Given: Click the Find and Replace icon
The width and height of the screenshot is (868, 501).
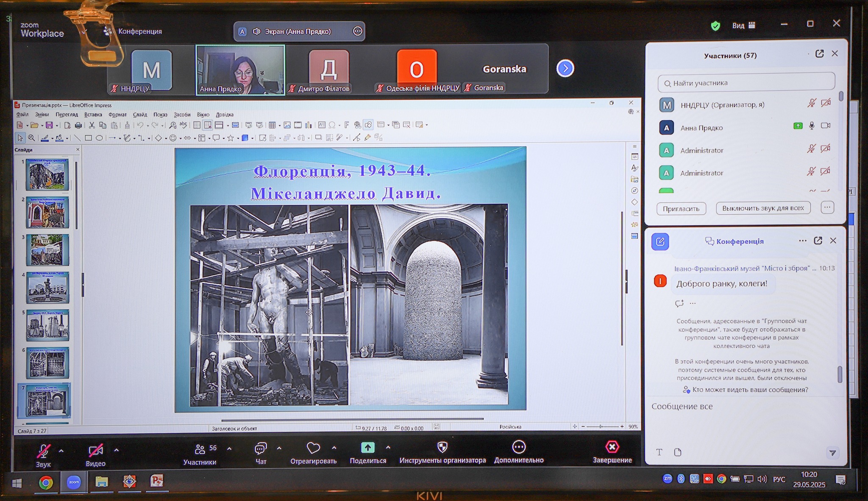Looking at the screenshot, I should 172,125.
